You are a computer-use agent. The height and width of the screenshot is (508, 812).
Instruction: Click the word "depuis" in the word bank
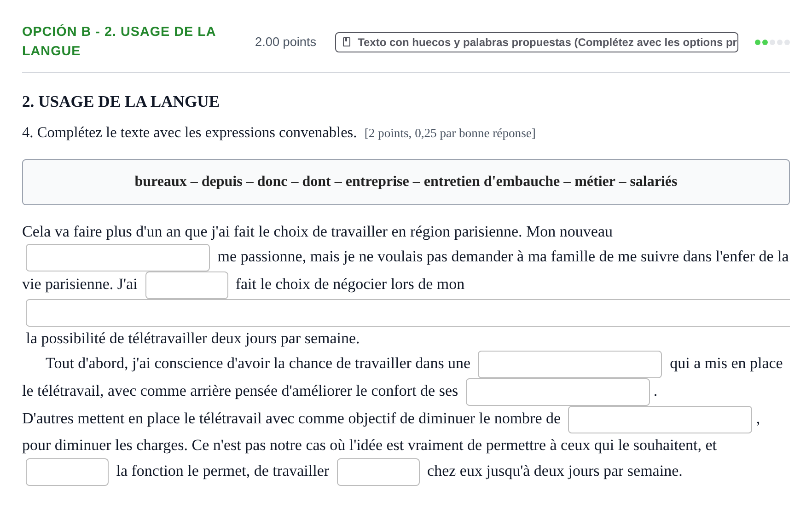point(222,181)
